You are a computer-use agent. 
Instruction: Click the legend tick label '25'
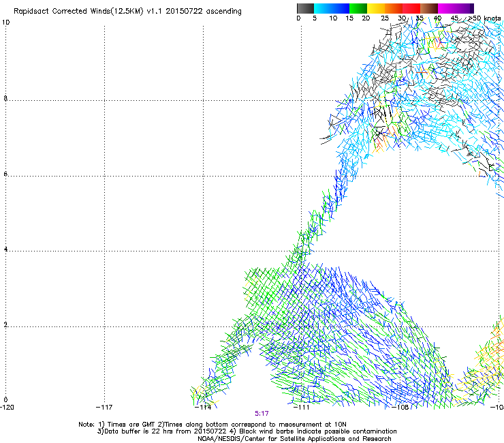click(x=385, y=18)
